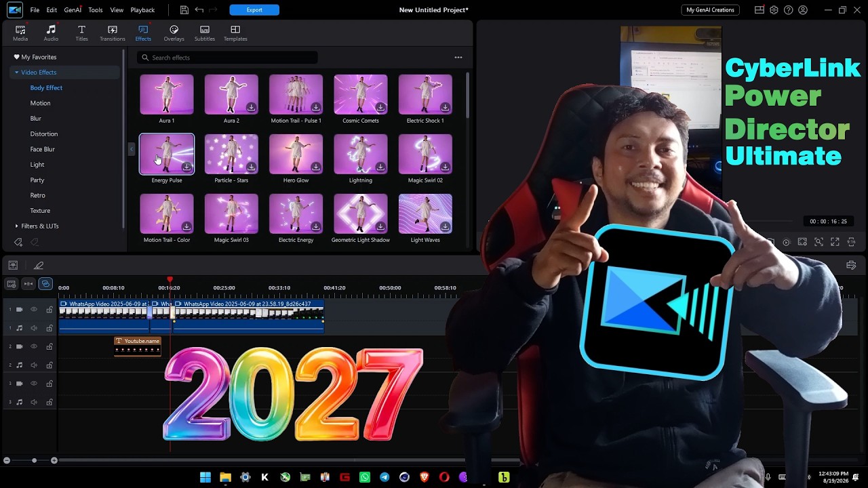Open the Windows Start menu

coord(205,477)
